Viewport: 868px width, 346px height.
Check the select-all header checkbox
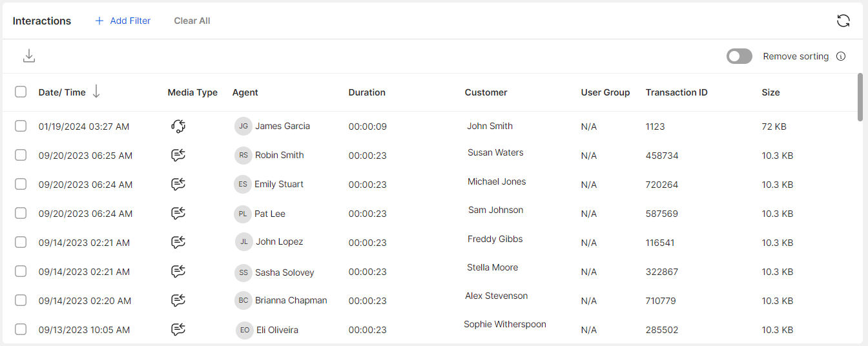[21, 92]
